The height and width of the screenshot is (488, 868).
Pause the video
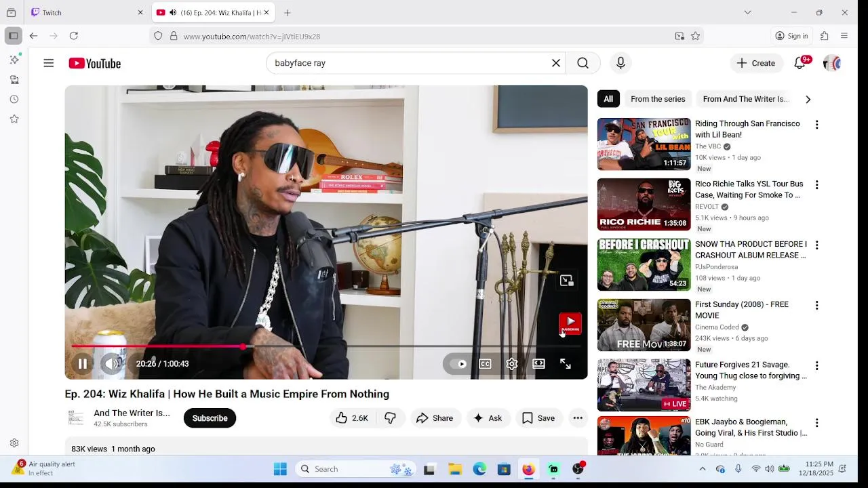83,364
